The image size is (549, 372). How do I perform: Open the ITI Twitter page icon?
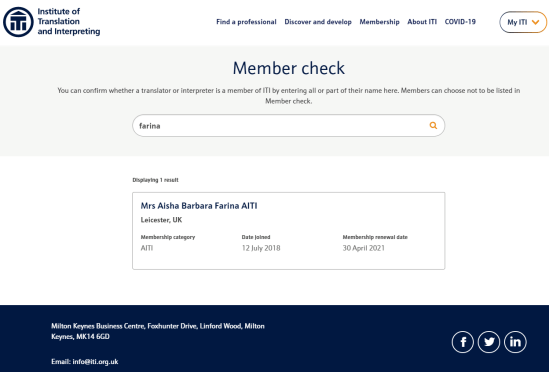point(489,342)
